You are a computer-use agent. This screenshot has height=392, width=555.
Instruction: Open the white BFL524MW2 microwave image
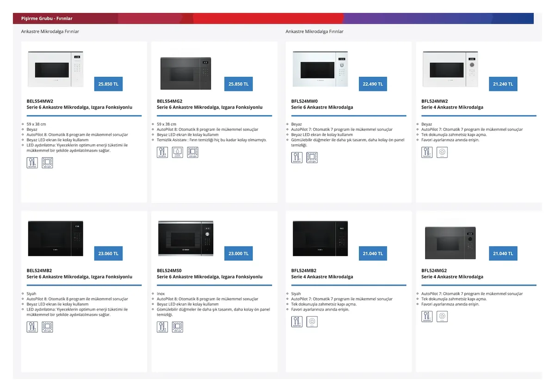pos(450,68)
